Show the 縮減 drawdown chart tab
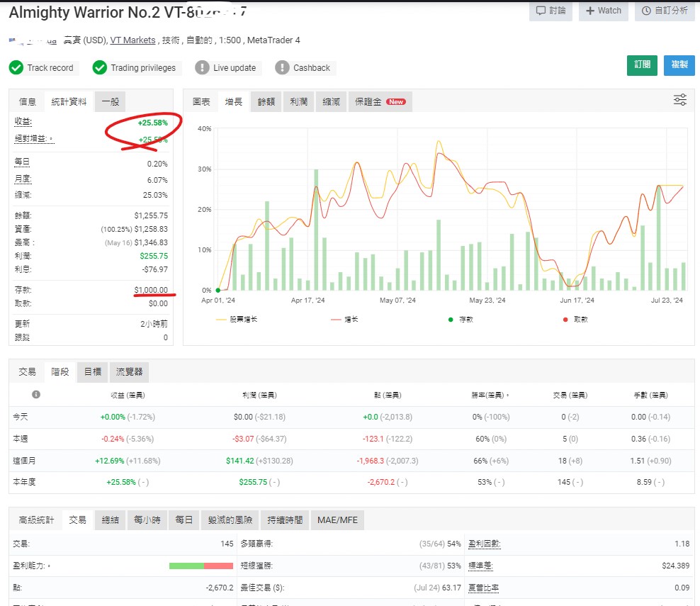700x606 pixels. pyautogui.click(x=332, y=102)
